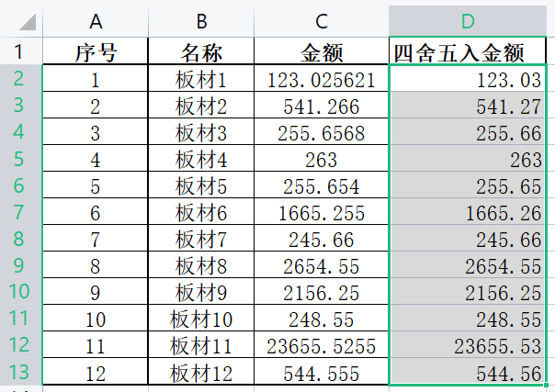Click the select-all corner triangle

point(28,21)
